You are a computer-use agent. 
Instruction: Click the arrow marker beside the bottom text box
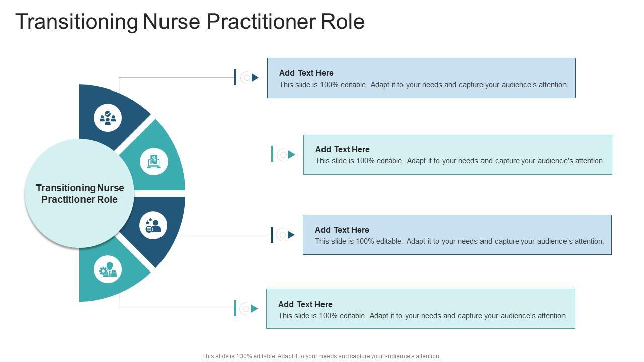point(254,309)
